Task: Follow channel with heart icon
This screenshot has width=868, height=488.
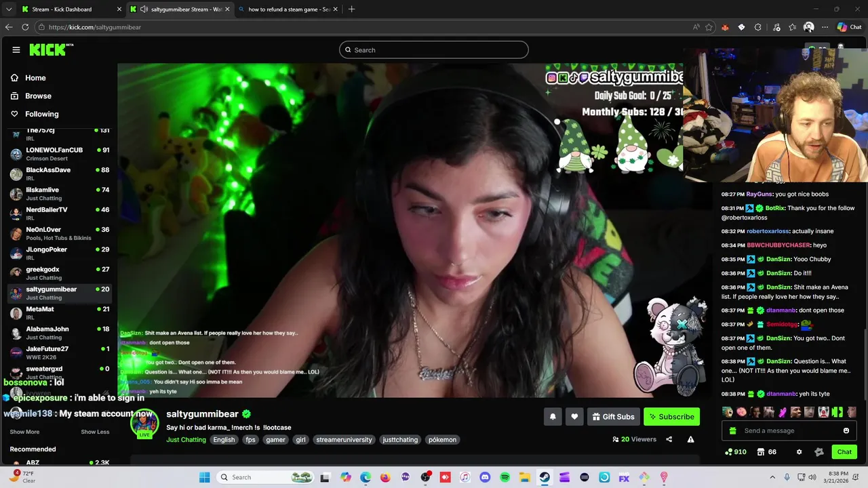Action: [x=574, y=417]
